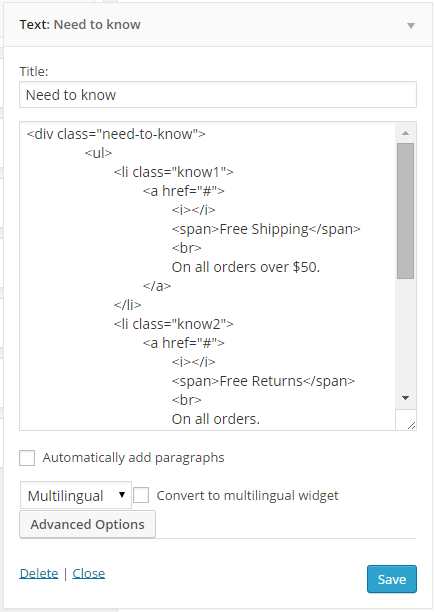
Task: Expand Advanced Options
Action: coord(87,524)
